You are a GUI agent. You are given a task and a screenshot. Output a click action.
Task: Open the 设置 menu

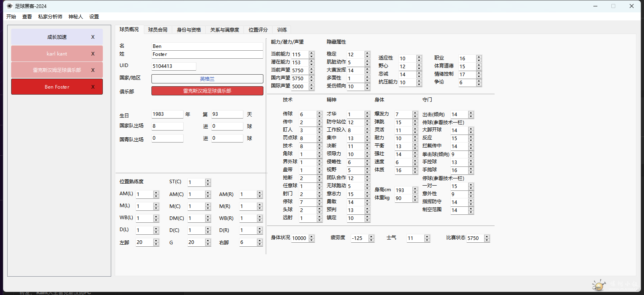point(94,17)
